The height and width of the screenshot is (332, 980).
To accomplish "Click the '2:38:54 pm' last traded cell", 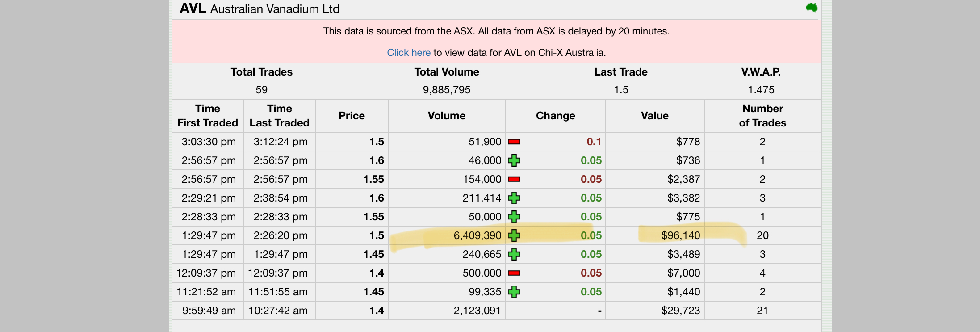I will [281, 198].
